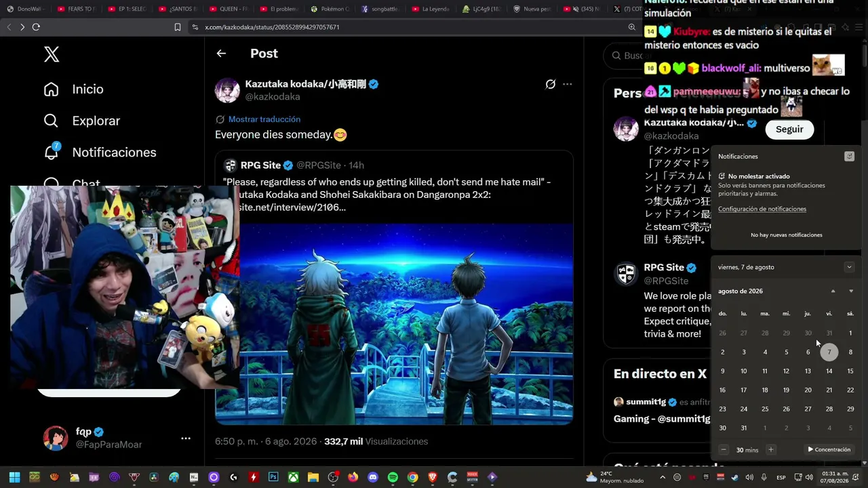This screenshot has height=488, width=868.
Task: Click the browser back button
Action: point(9,27)
